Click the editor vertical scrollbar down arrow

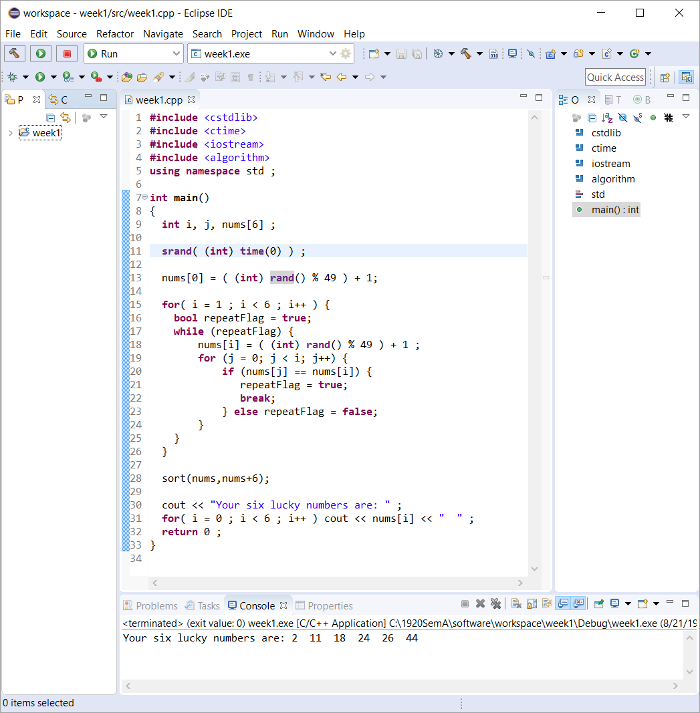pyautogui.click(x=534, y=568)
